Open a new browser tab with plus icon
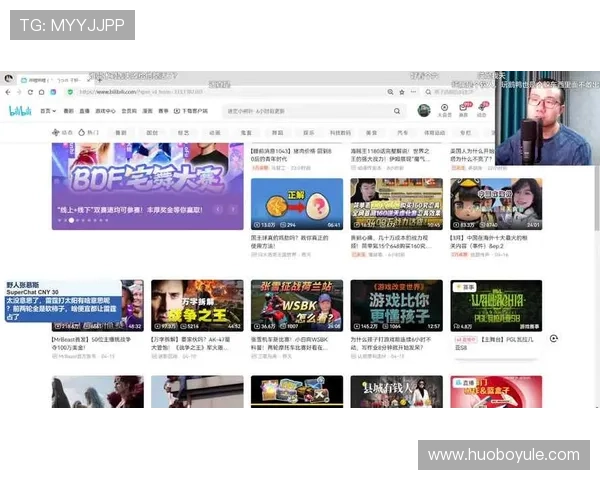Viewport: 600px width, 480px height. pos(99,80)
